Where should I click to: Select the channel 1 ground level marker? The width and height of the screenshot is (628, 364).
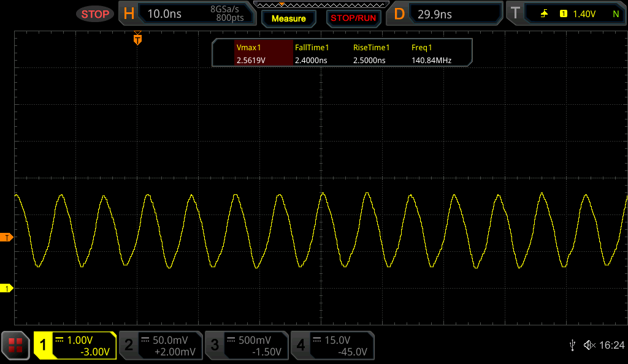pyautogui.click(x=6, y=288)
